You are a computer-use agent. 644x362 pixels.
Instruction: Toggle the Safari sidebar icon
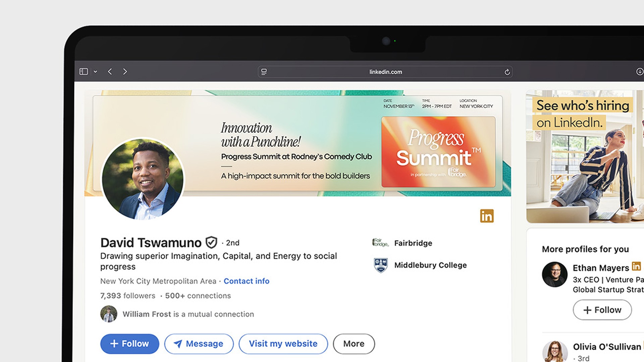coord(84,71)
